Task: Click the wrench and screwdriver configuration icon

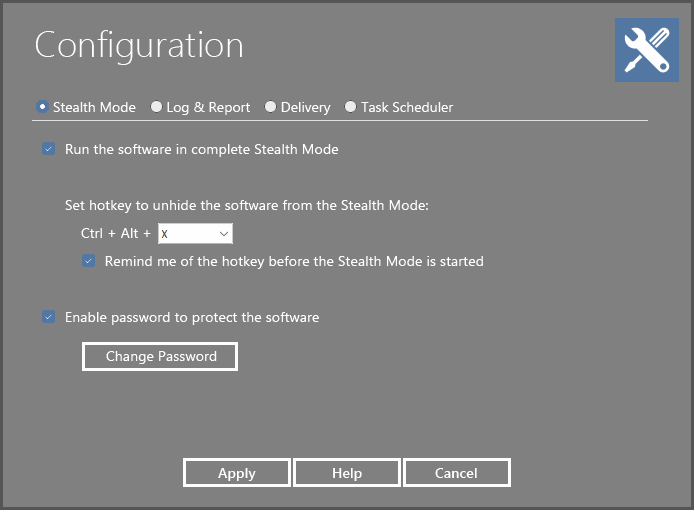Action: click(647, 50)
